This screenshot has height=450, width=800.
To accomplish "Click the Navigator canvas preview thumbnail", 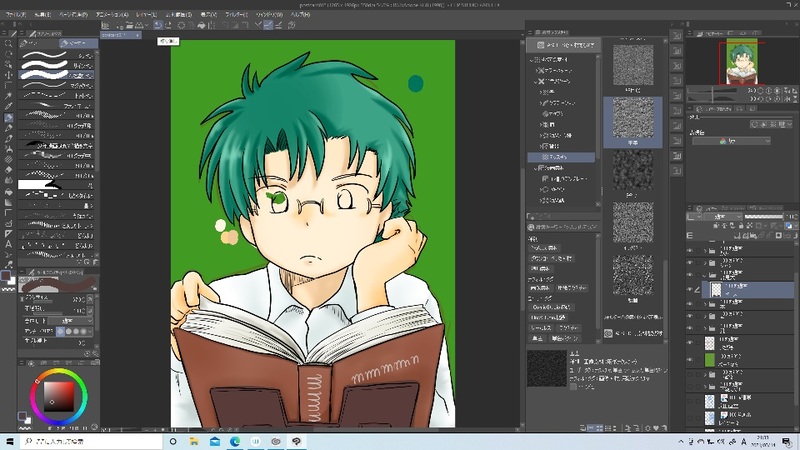I will (x=741, y=62).
